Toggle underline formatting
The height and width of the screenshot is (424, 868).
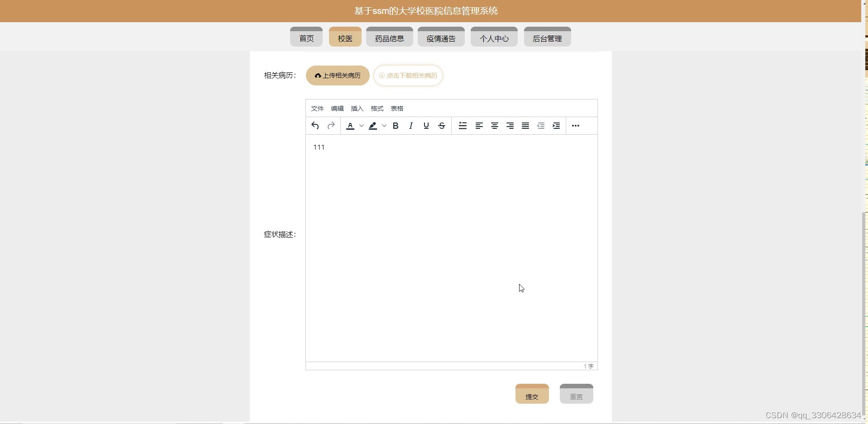tap(426, 126)
